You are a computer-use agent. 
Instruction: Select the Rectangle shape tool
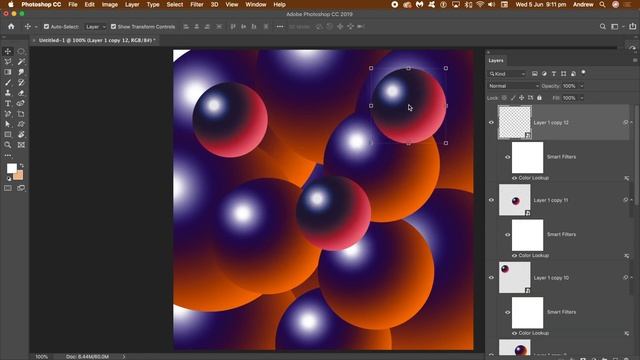coord(8,134)
